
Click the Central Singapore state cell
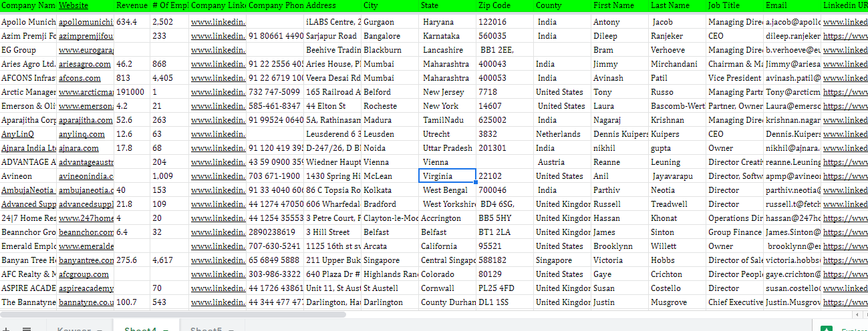pyautogui.click(x=447, y=260)
